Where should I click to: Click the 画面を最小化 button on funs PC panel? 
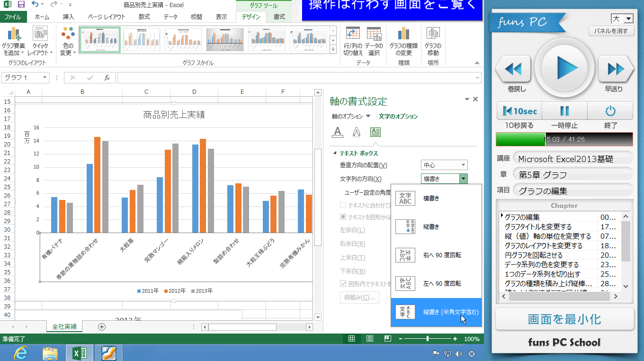click(564, 319)
